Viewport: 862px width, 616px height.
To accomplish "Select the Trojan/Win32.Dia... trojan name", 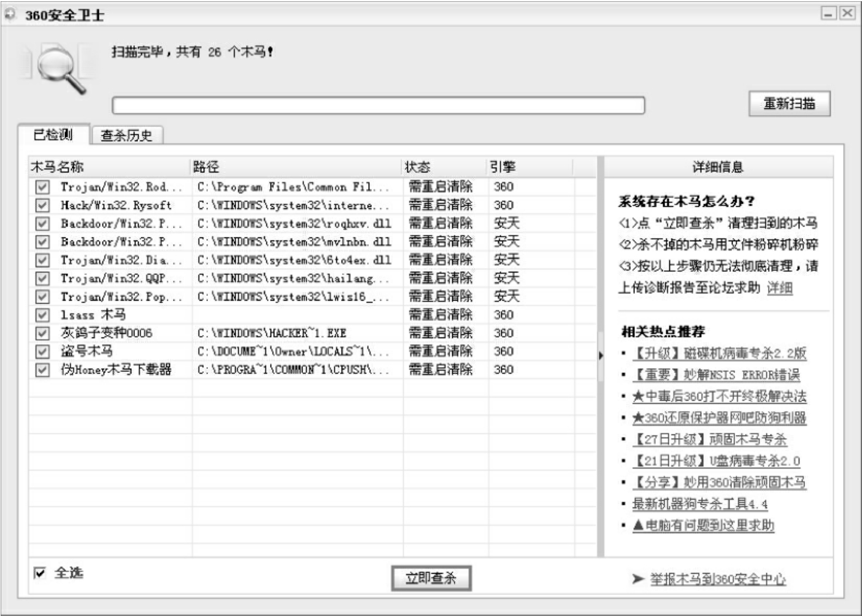I will (121, 260).
